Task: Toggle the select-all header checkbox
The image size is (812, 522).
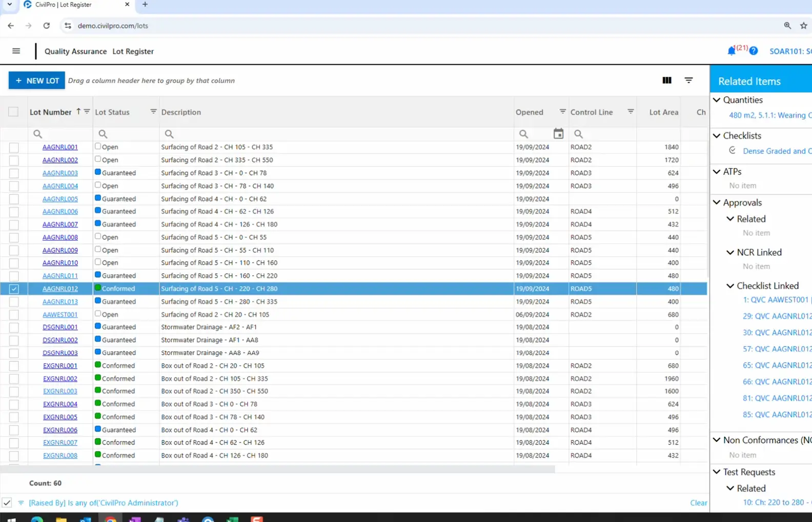Action: [13, 112]
